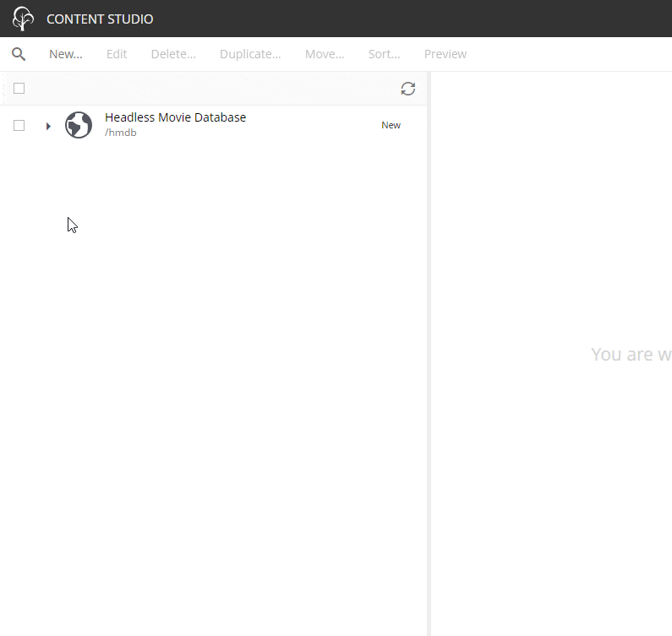The image size is (672, 636).
Task: Click the Enonic tree logo icon
Action: (x=23, y=19)
